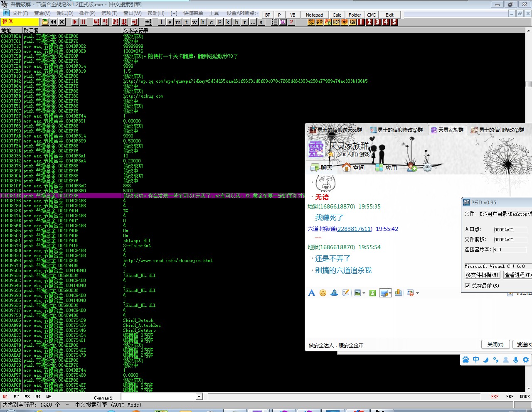Click the restart (rewind) toolbar icon

[x=54, y=22]
